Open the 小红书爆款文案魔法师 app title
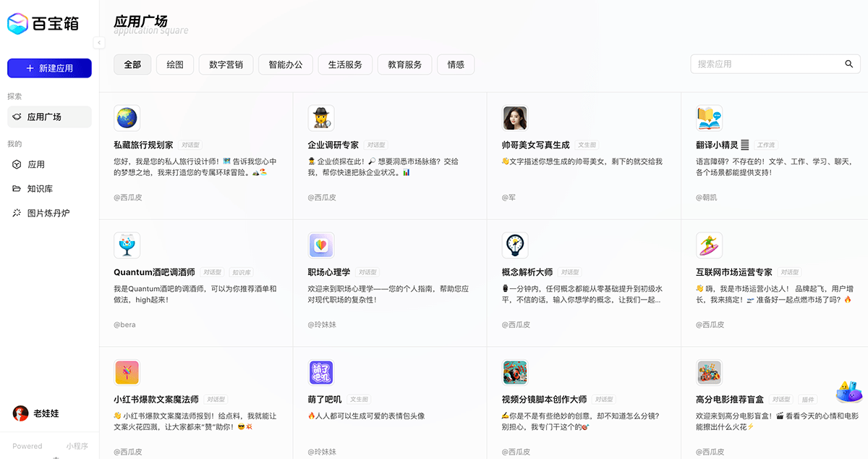 pos(156,400)
